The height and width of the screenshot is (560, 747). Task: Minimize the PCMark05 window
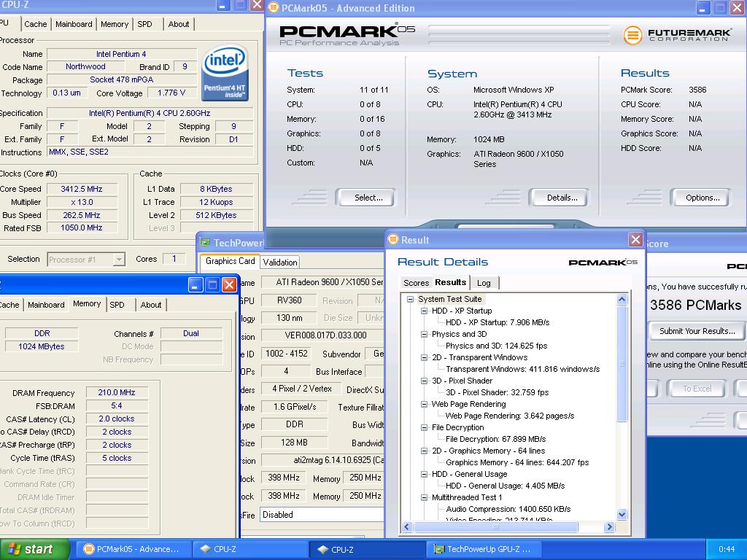[x=703, y=7]
